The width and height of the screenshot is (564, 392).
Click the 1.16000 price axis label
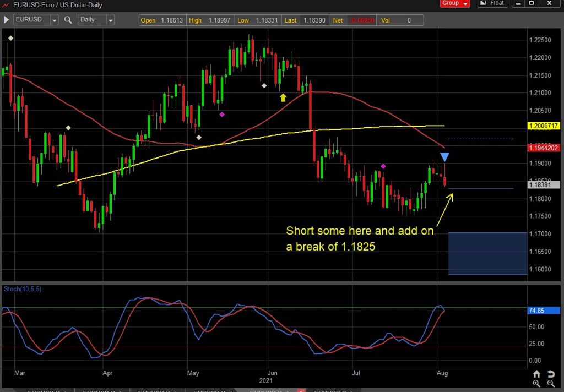(540, 269)
